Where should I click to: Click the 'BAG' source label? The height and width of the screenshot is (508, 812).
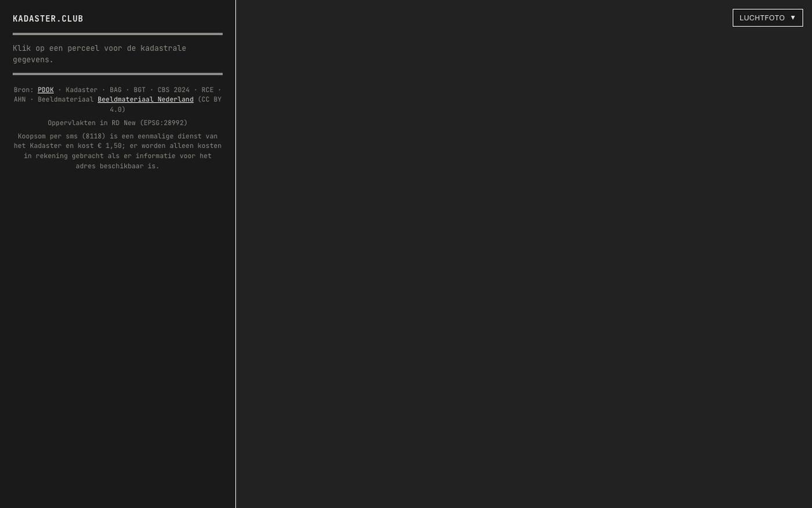coord(115,90)
